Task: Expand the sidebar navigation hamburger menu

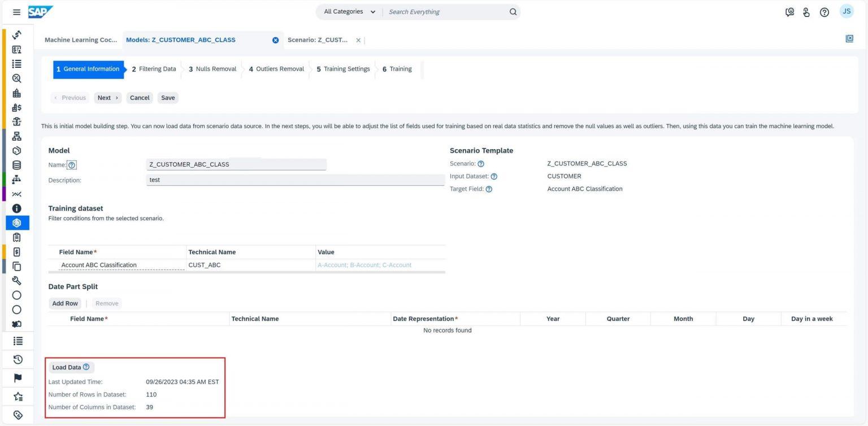Action: click(16, 11)
